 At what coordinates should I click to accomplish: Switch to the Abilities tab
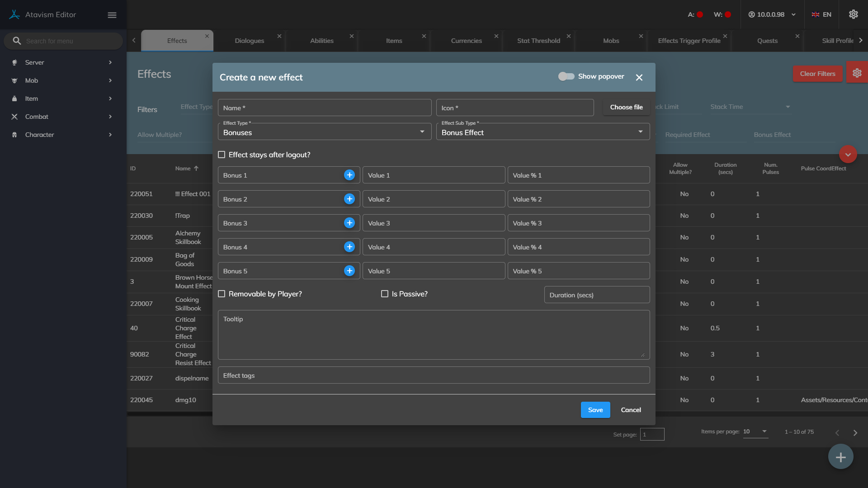point(321,41)
